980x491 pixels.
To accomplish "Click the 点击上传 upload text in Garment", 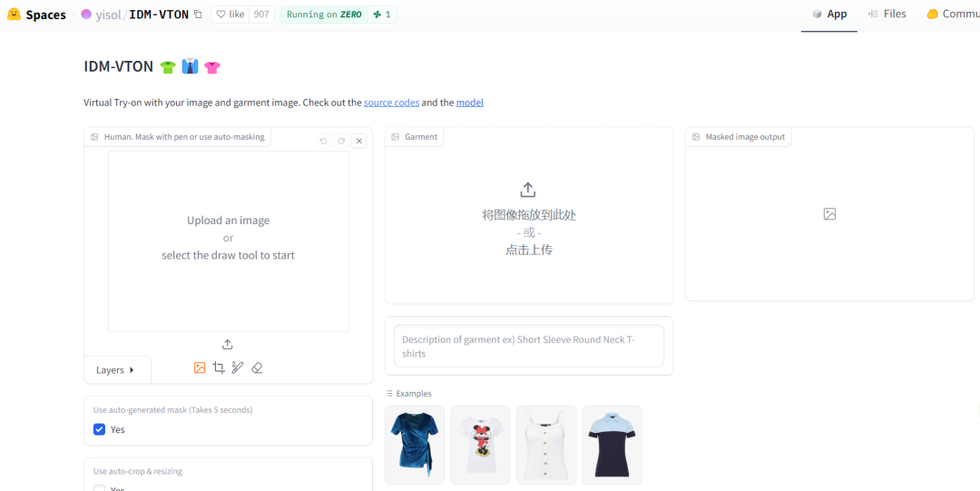I will point(529,250).
